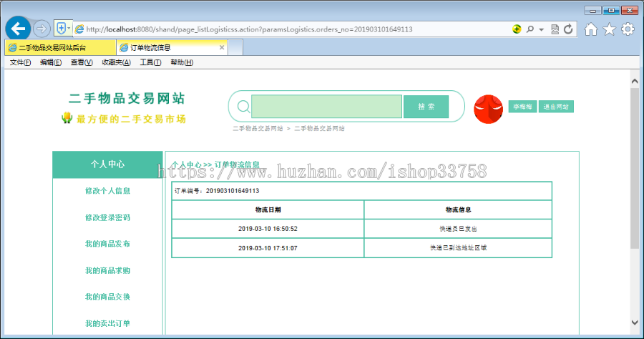
Task: Open the 编辑(E) menu
Action: pyautogui.click(x=51, y=62)
